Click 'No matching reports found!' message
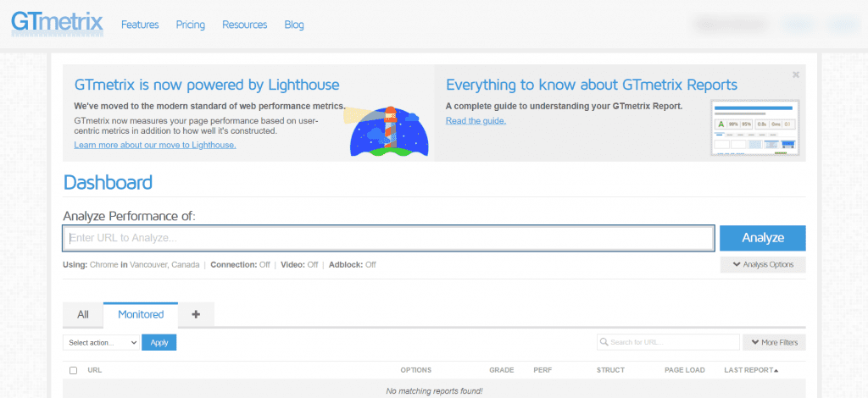Image resolution: width=868 pixels, height=398 pixels. pos(434,391)
